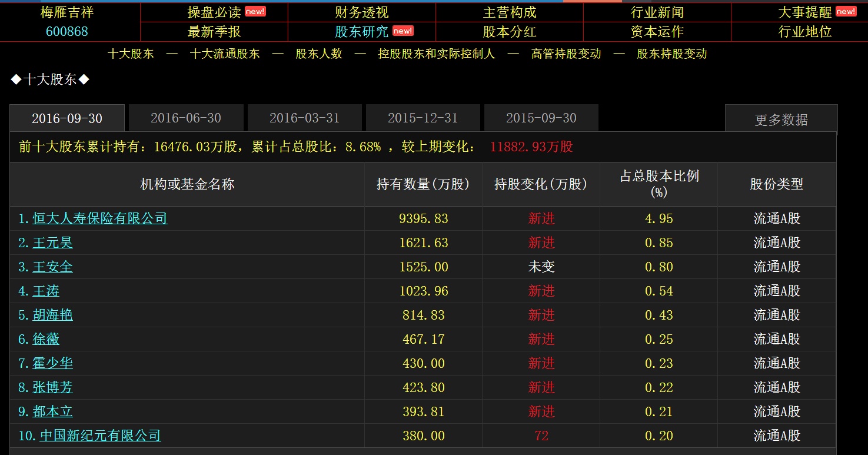Image resolution: width=868 pixels, height=455 pixels.
Task: Click the 机构或基金名称 column header
Action: click(x=187, y=184)
